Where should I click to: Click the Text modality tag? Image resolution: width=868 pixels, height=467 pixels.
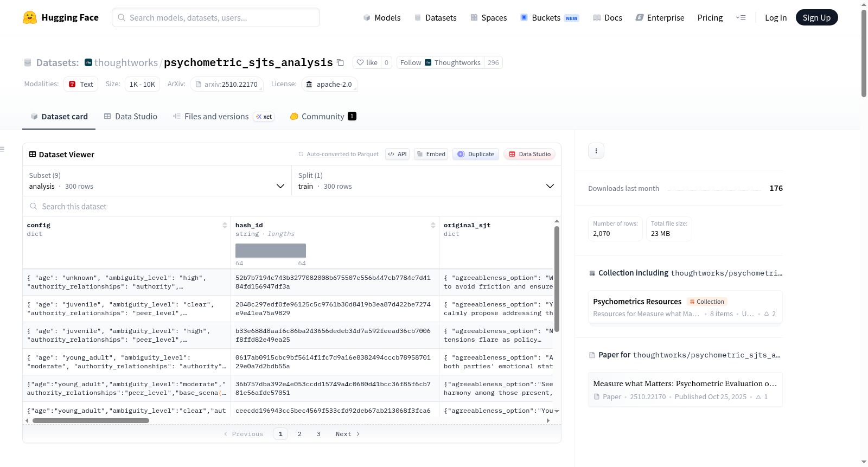(x=81, y=85)
